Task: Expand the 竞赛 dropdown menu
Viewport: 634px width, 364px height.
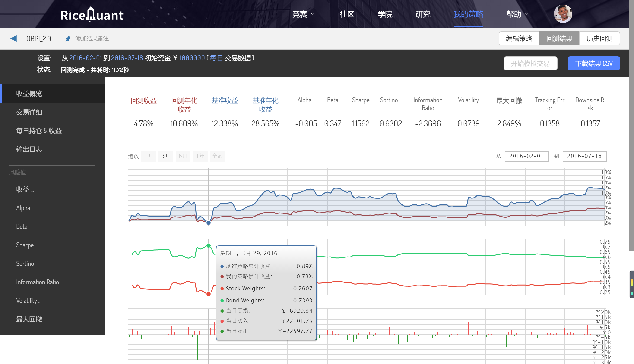Action: [303, 14]
